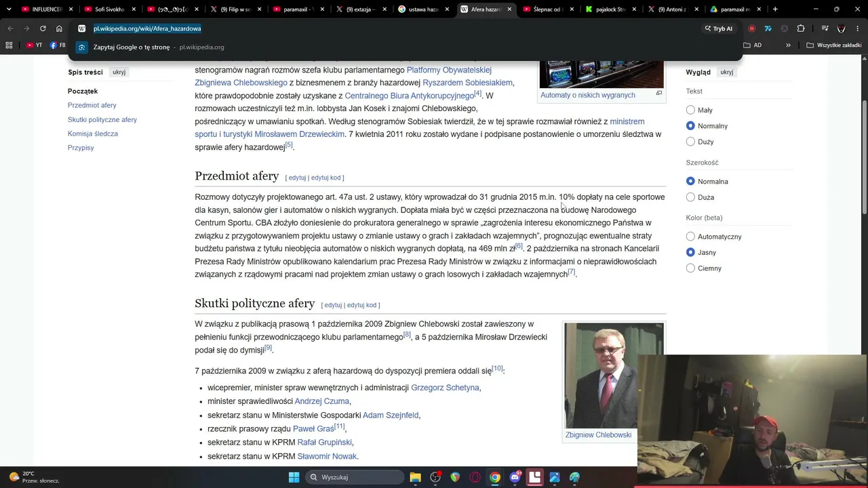The width and height of the screenshot is (868, 488).
Task: Jump to Skutki polityczne afery in contents
Action: pyautogui.click(x=102, y=119)
